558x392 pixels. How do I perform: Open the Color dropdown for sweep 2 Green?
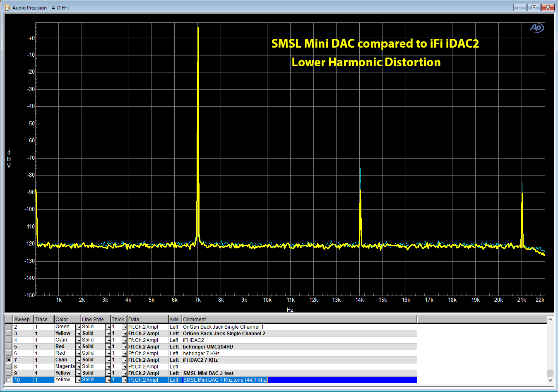78,327
